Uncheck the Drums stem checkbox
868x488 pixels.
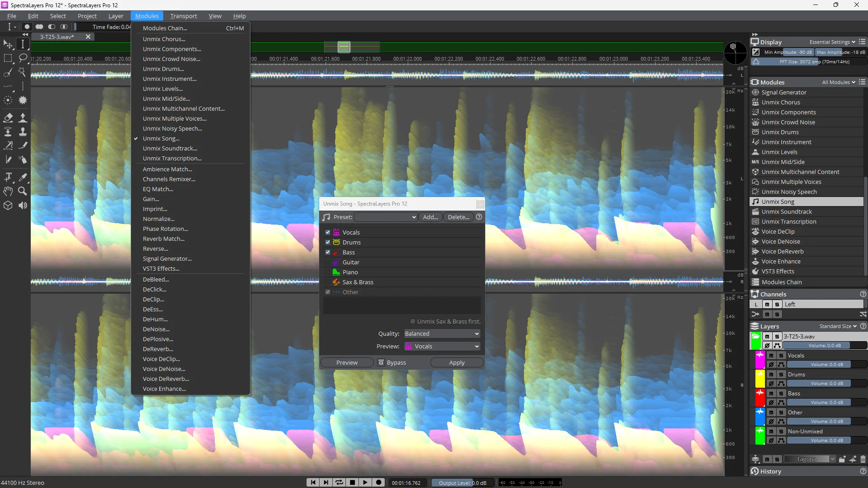pyautogui.click(x=328, y=242)
